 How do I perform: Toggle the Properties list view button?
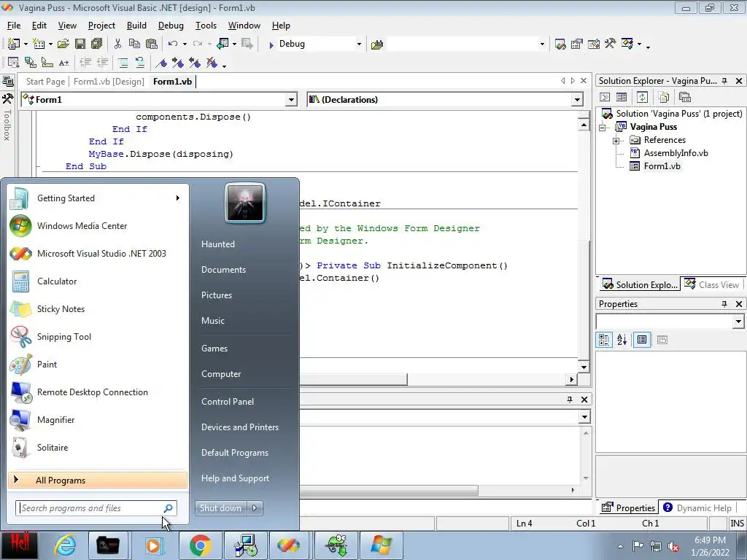coord(642,340)
